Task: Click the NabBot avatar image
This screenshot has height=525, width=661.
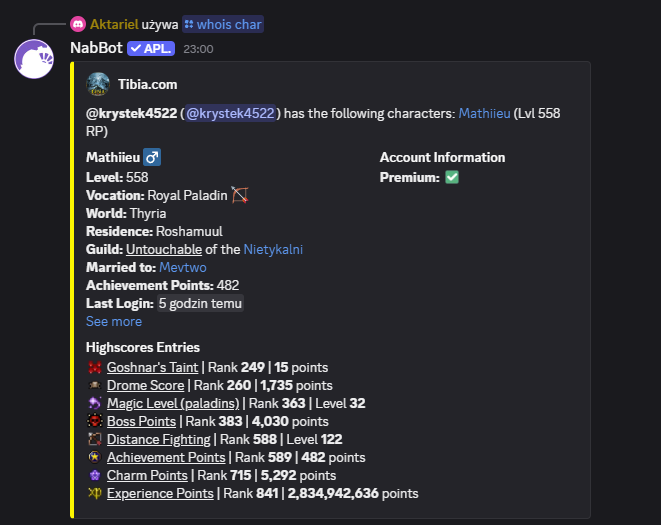Action: pos(34,59)
